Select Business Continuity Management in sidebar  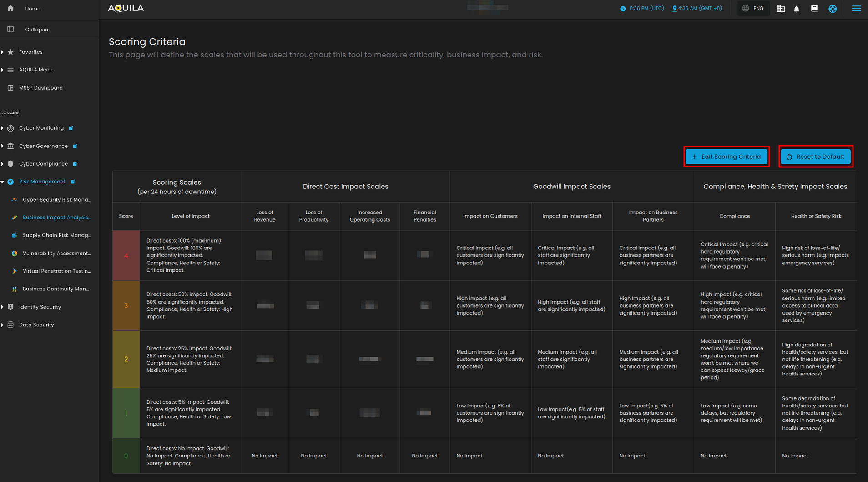coord(56,289)
